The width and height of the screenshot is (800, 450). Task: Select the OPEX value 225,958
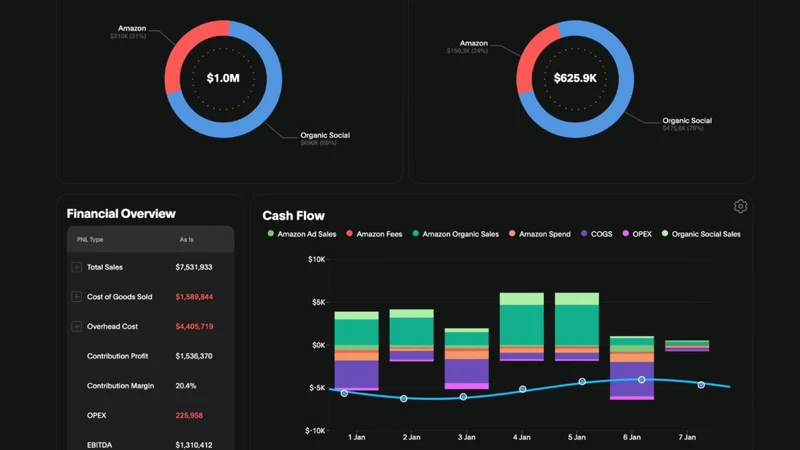tap(189, 415)
